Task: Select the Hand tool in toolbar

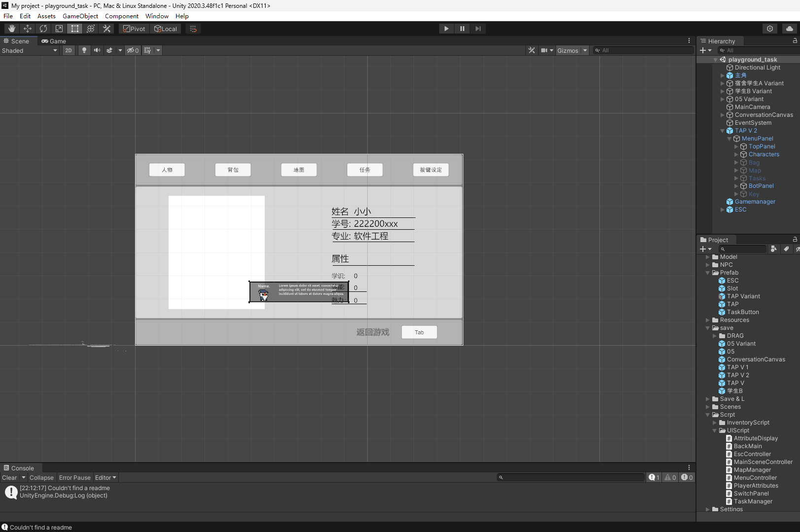Action: (x=12, y=29)
